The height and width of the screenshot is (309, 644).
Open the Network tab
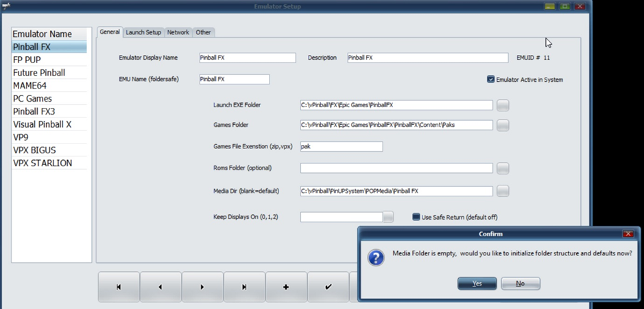(x=178, y=32)
